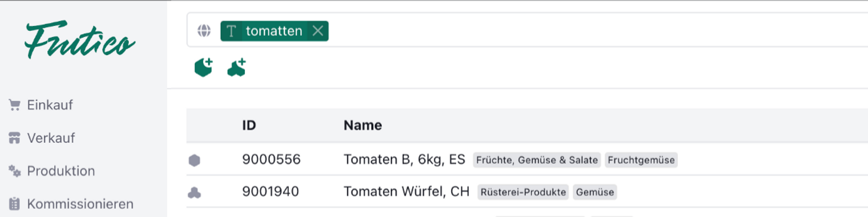Screen dimensions: 868x217
Task: Open the Produktion menu
Action: coord(61,171)
